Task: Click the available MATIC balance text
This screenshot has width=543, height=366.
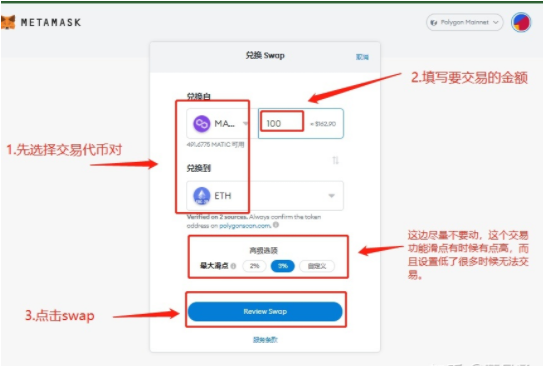Action: coord(215,144)
